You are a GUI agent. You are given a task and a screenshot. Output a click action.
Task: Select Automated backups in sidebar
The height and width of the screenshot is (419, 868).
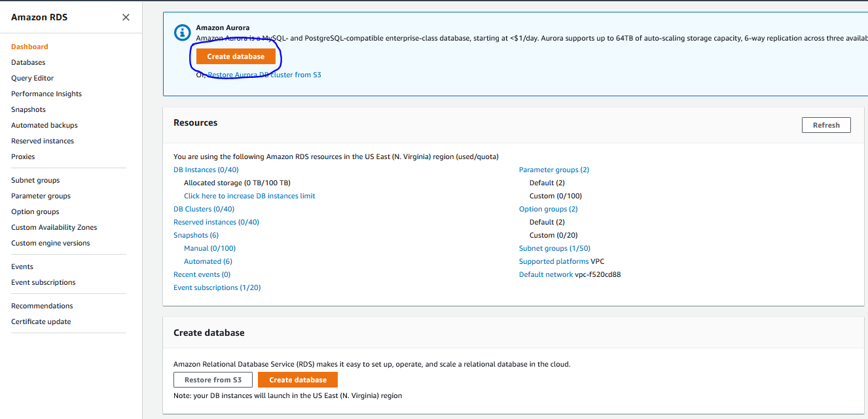coord(44,125)
